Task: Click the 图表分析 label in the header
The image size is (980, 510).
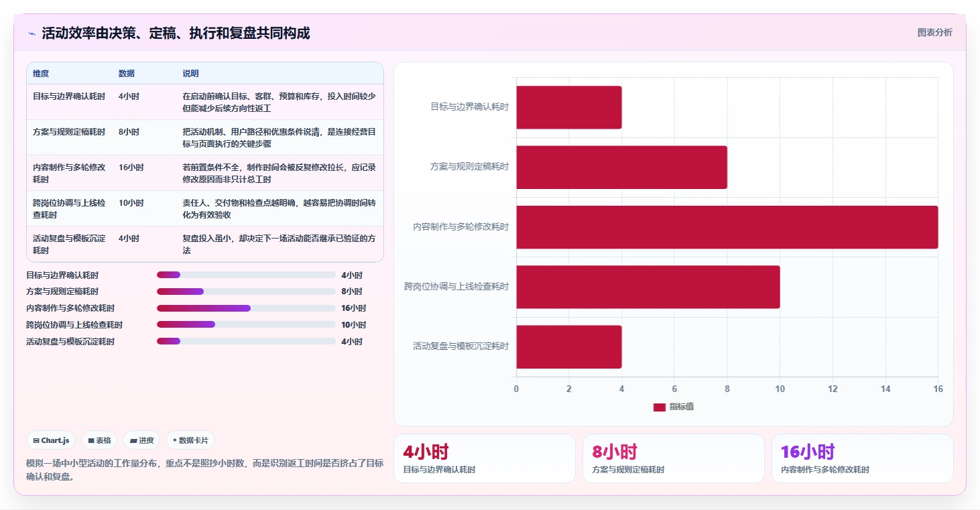Action: (x=934, y=32)
